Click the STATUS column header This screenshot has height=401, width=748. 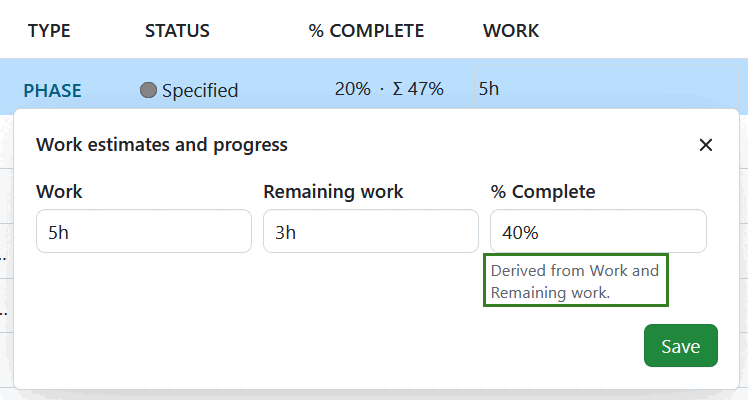[x=177, y=31]
